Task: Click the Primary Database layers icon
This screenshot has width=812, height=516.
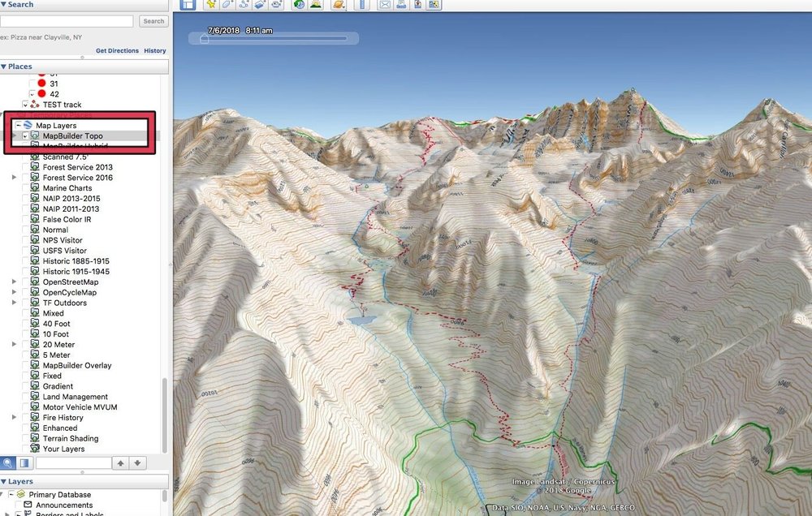Action: pos(21,494)
